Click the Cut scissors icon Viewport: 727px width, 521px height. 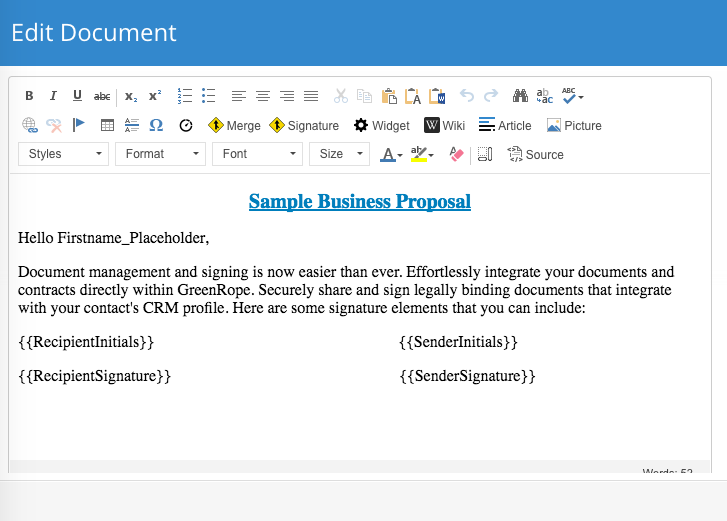click(x=341, y=96)
